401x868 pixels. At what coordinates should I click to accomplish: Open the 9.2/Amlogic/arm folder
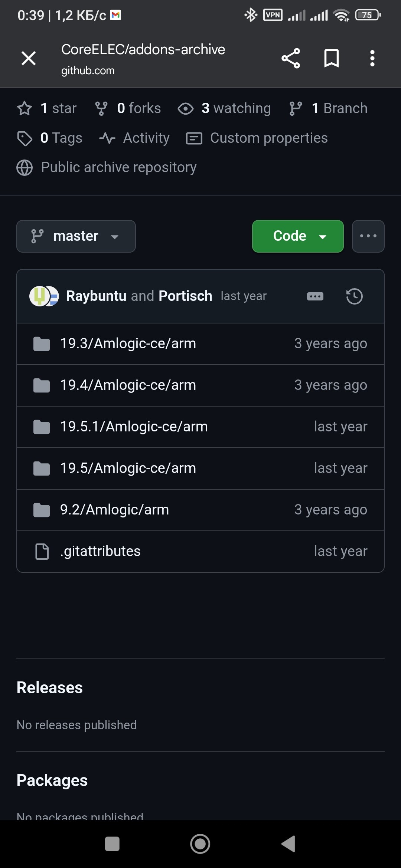pos(114,510)
